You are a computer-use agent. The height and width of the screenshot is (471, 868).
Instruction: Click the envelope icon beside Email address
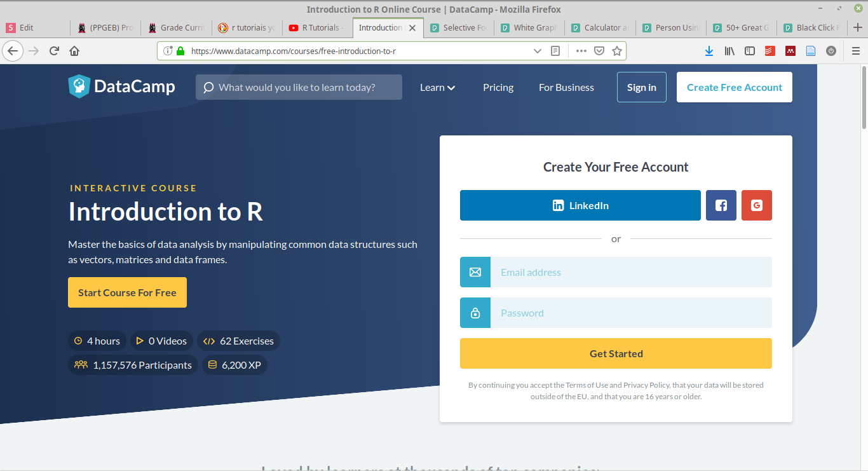(x=475, y=272)
